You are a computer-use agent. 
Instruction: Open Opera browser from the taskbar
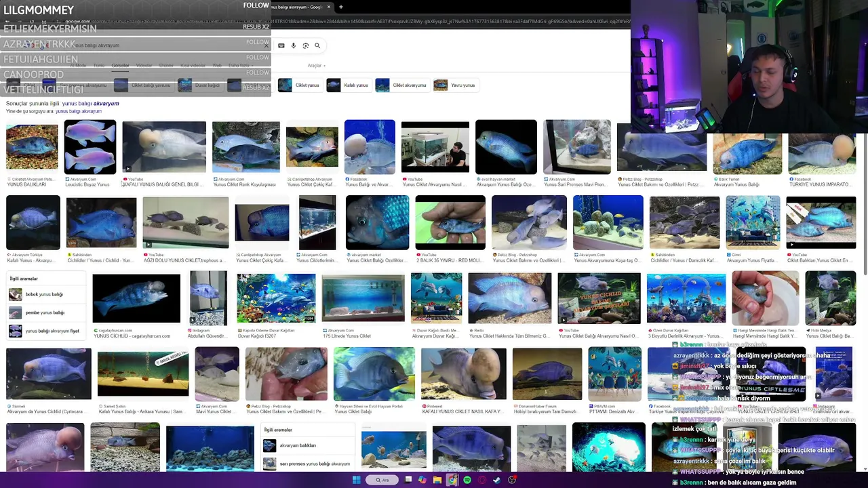coord(482,480)
